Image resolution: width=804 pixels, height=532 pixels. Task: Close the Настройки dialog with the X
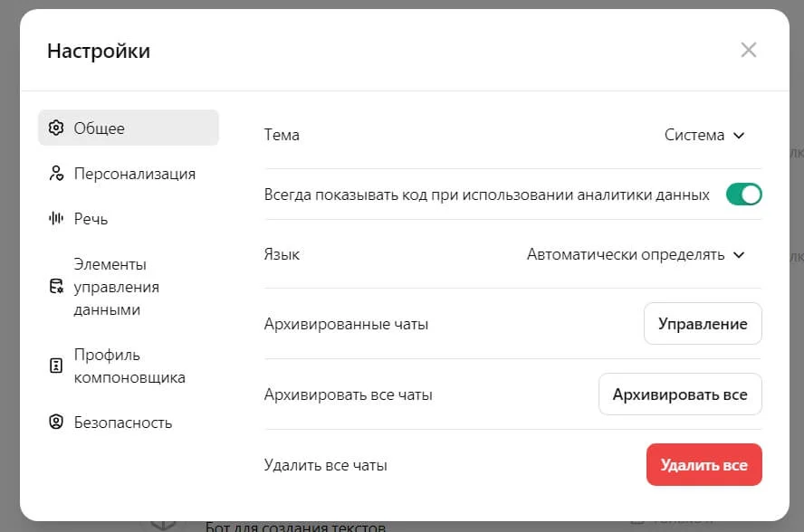(x=748, y=50)
